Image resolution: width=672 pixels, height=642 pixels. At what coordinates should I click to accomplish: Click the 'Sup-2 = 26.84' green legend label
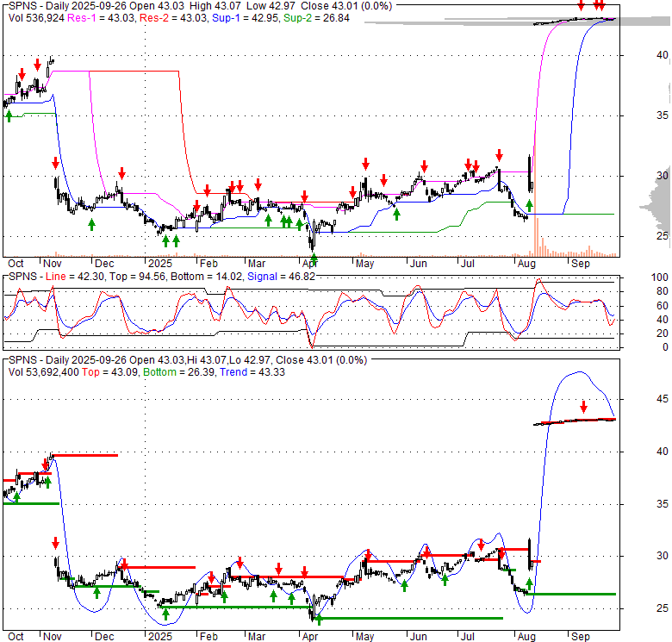[316, 18]
